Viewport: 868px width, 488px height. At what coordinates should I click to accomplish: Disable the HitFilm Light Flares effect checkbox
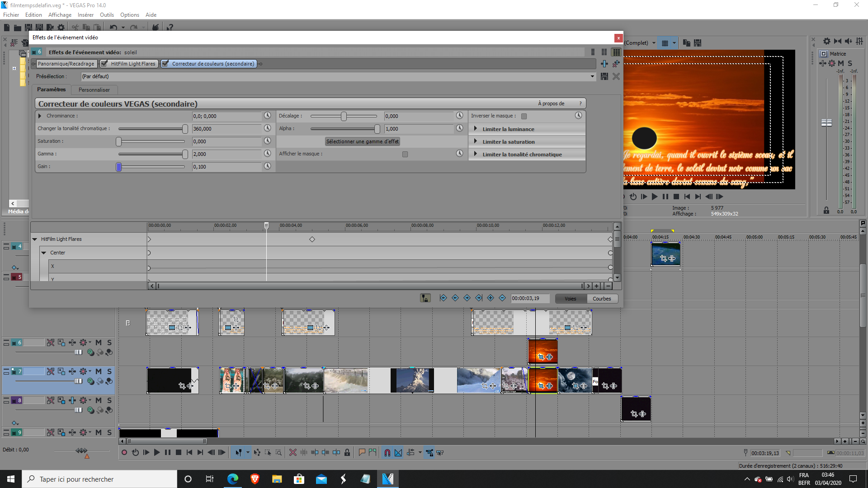[x=104, y=64]
